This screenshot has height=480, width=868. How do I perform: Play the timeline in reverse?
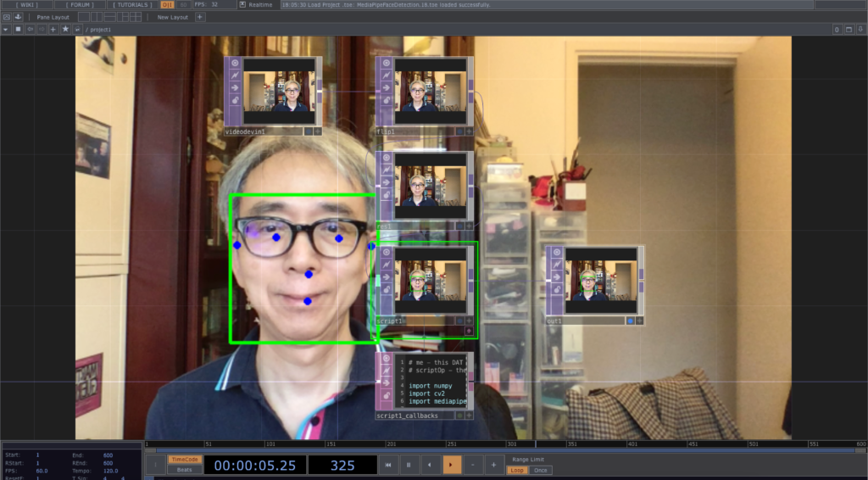pyautogui.click(x=430, y=465)
